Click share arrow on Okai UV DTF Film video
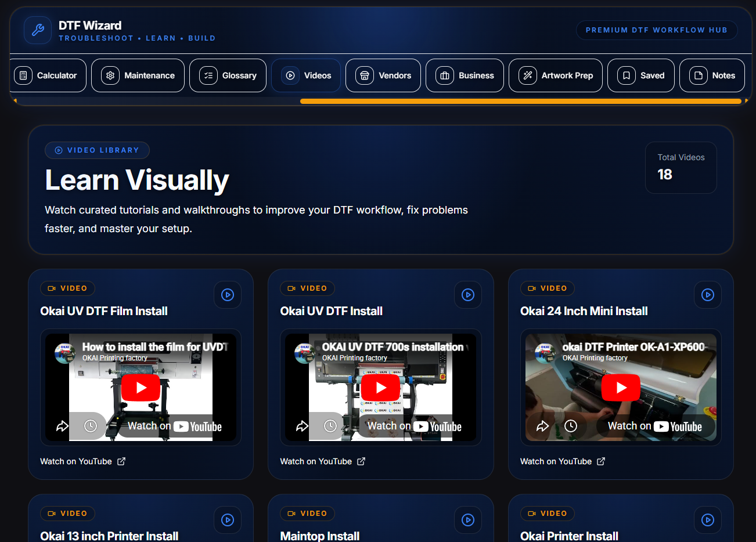This screenshot has width=756, height=542. (62, 427)
